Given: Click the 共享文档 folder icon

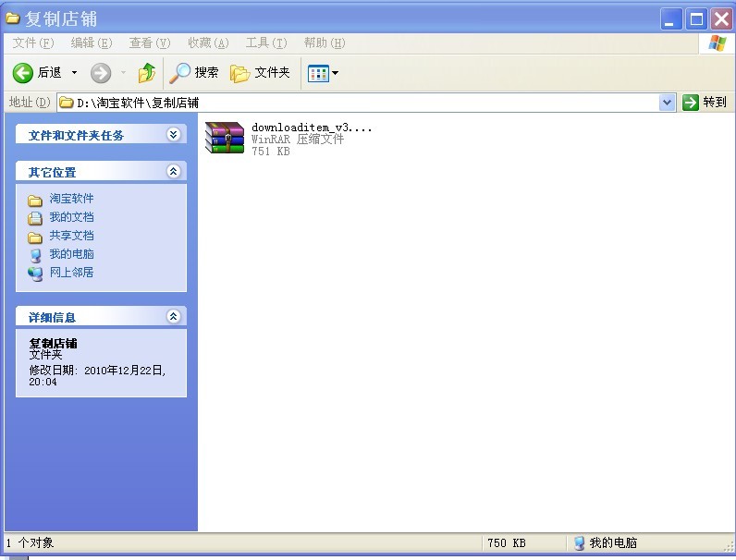Looking at the screenshot, I should tap(35, 237).
